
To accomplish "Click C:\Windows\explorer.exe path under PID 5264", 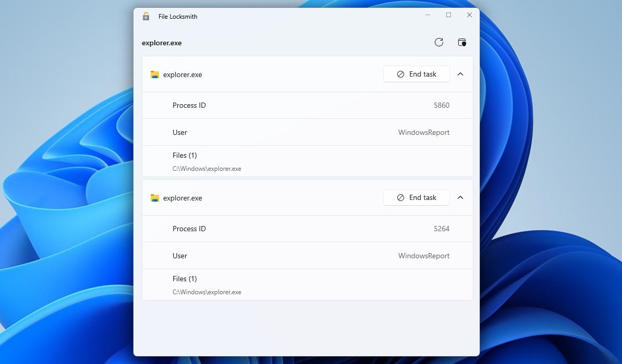I will tap(206, 292).
